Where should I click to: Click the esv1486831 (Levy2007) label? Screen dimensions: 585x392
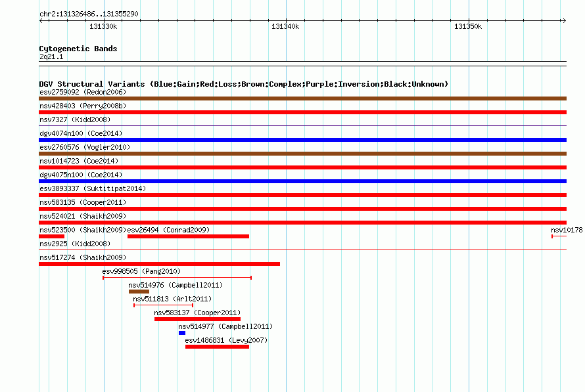226,340
